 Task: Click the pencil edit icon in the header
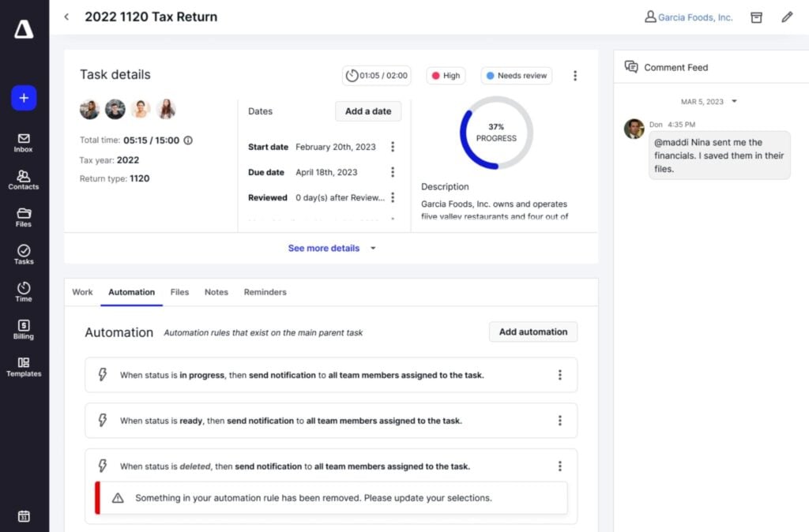787,17
